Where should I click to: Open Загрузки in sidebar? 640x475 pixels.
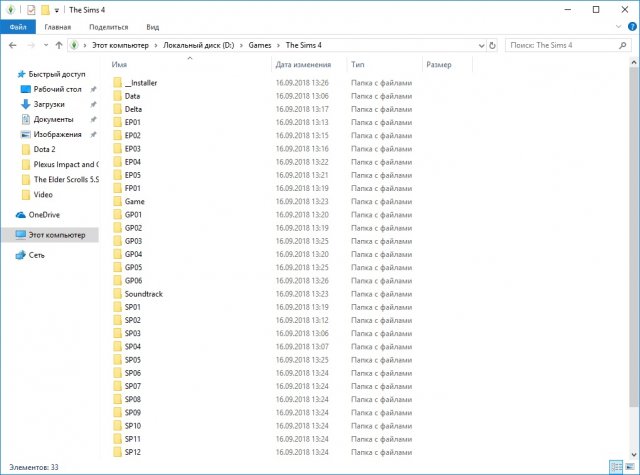point(49,104)
